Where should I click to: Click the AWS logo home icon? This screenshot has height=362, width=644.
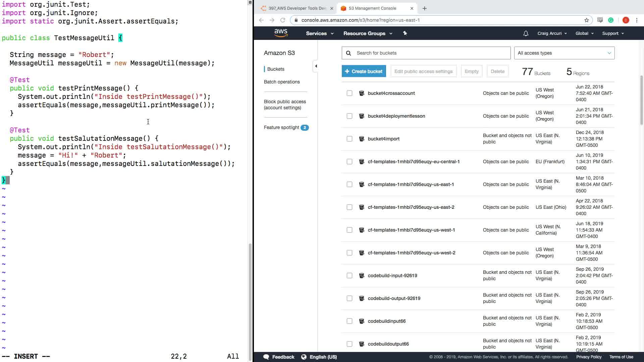pos(281,33)
